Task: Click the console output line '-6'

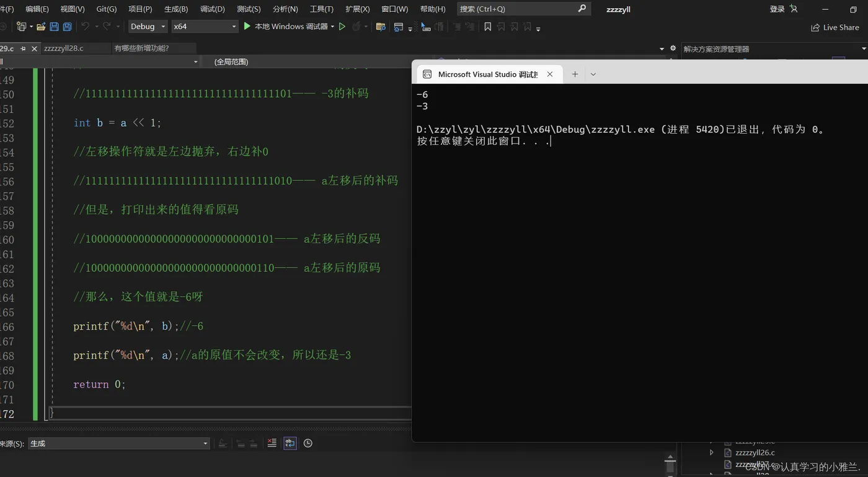Action: point(422,95)
